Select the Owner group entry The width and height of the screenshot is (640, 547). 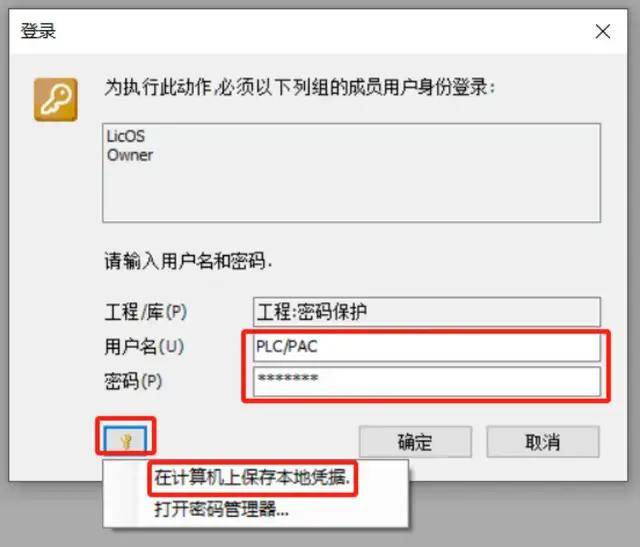point(130,155)
